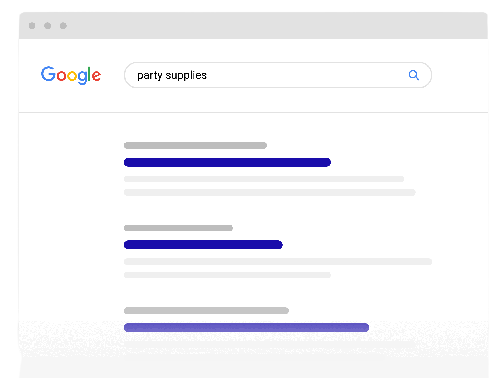
Task: Click the blue magnifying glass search icon
Action: point(414,75)
